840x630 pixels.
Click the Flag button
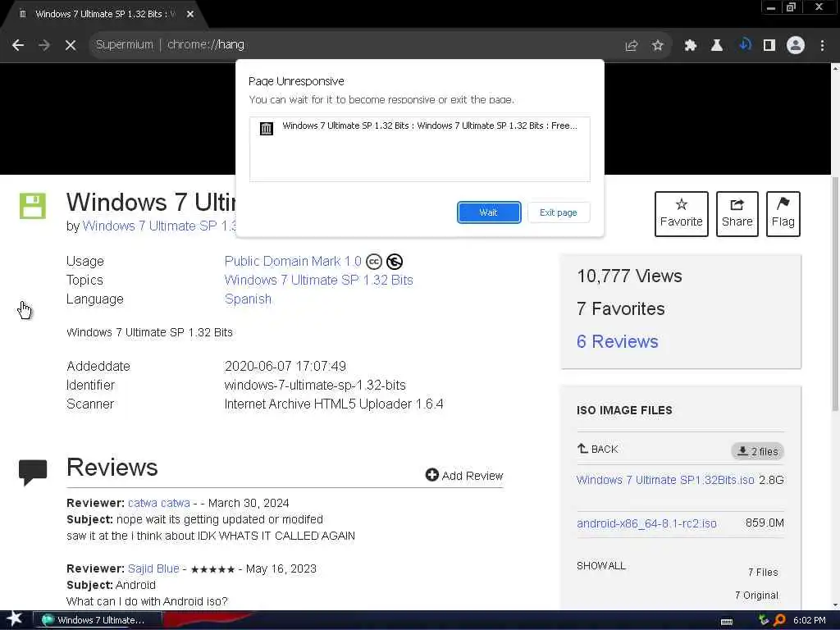(783, 214)
